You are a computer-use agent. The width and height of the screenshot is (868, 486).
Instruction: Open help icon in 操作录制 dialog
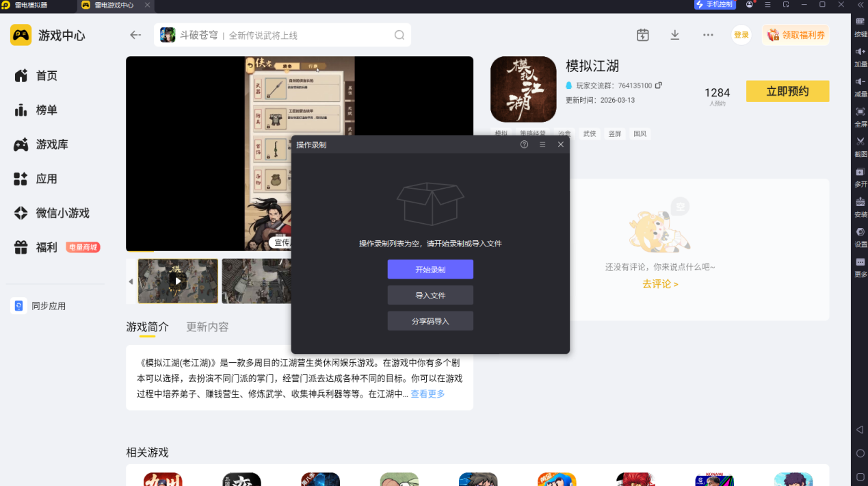click(x=524, y=144)
